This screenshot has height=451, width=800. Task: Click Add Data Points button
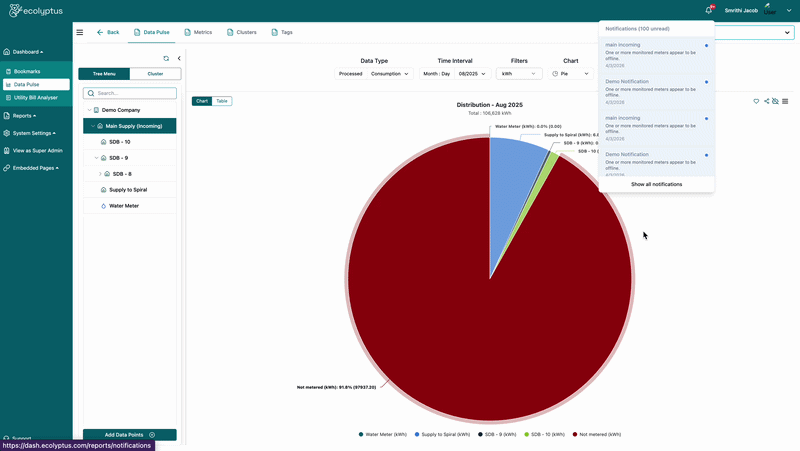coord(130,435)
